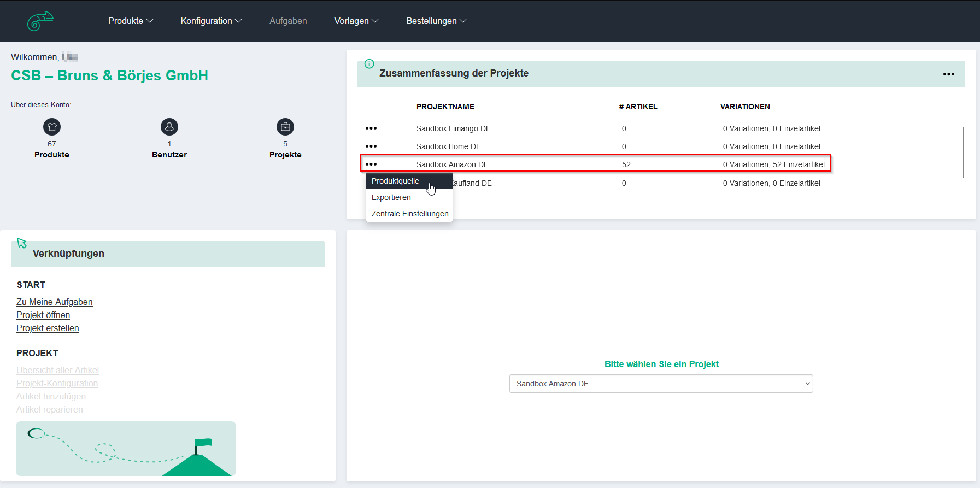Click the Projekt erstellen link
This screenshot has width=980, height=488.
click(x=48, y=328)
